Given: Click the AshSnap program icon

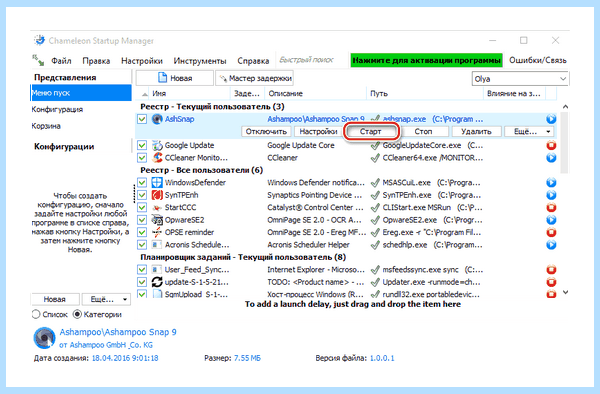Looking at the screenshot, I should tap(157, 119).
